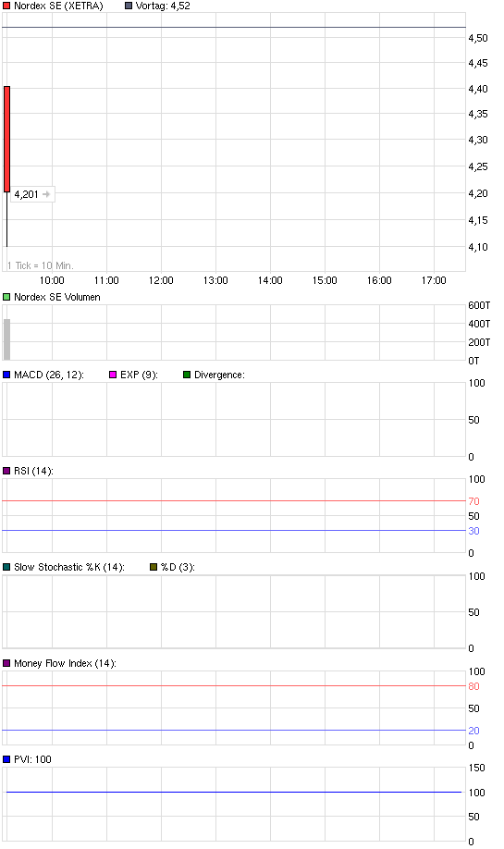Click the 16:00 time axis label
Screen dimensions: 504x849
click(379, 280)
